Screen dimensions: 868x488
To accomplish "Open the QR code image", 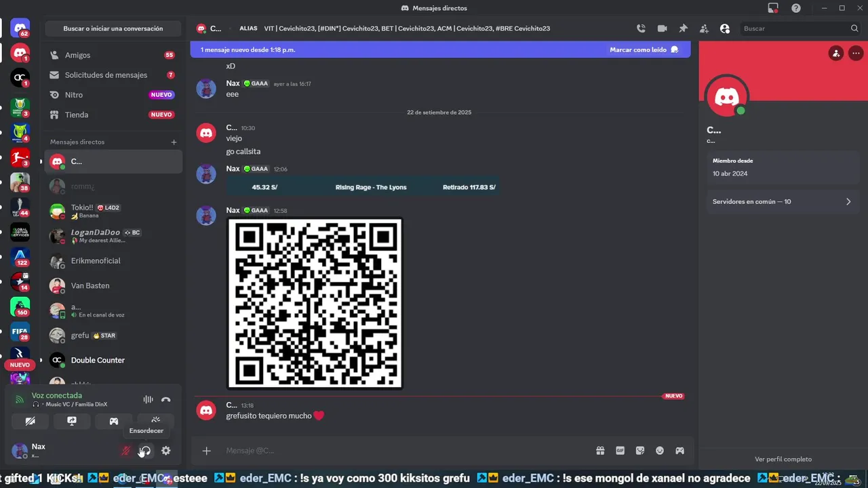I will 315,304.
